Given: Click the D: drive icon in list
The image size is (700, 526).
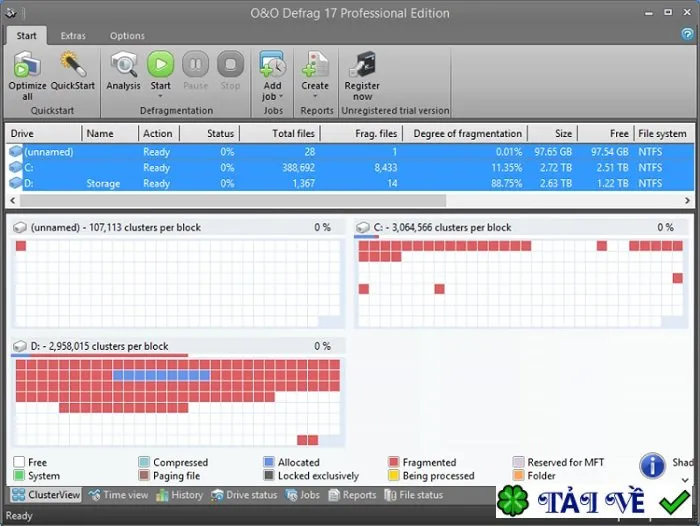Looking at the screenshot, I should [x=16, y=183].
